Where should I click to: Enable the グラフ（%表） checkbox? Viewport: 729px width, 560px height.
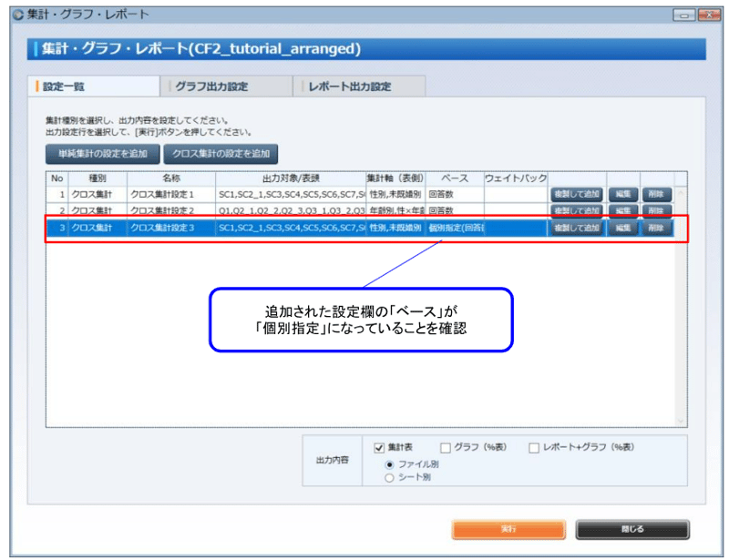(x=446, y=448)
